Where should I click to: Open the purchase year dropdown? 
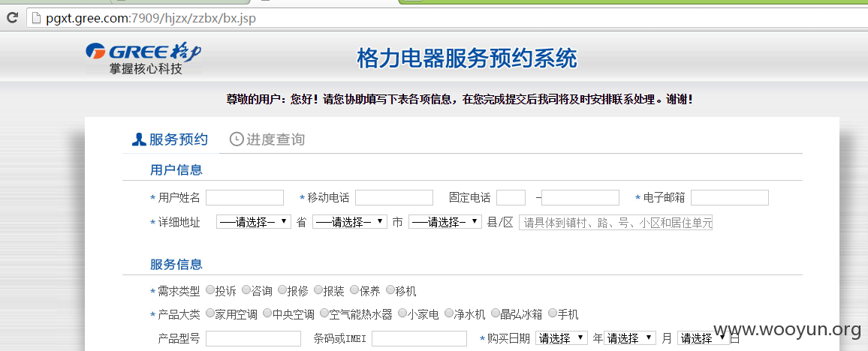pyautogui.click(x=562, y=337)
